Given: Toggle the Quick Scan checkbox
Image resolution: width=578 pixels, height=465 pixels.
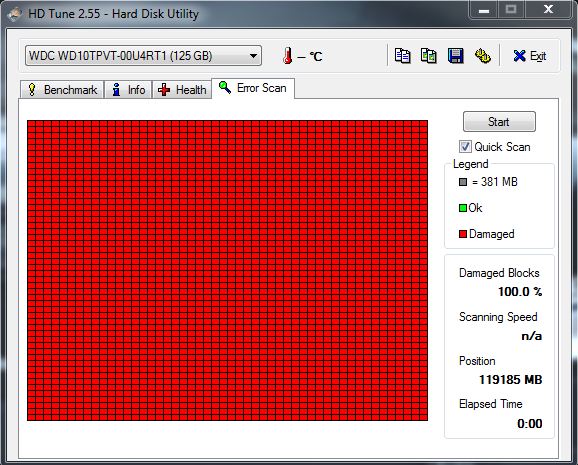Looking at the screenshot, I should 465,146.
